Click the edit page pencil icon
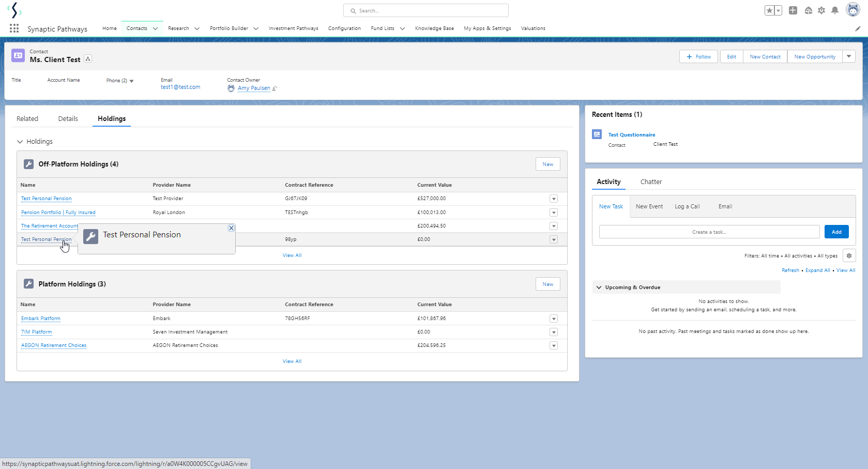 (x=858, y=28)
